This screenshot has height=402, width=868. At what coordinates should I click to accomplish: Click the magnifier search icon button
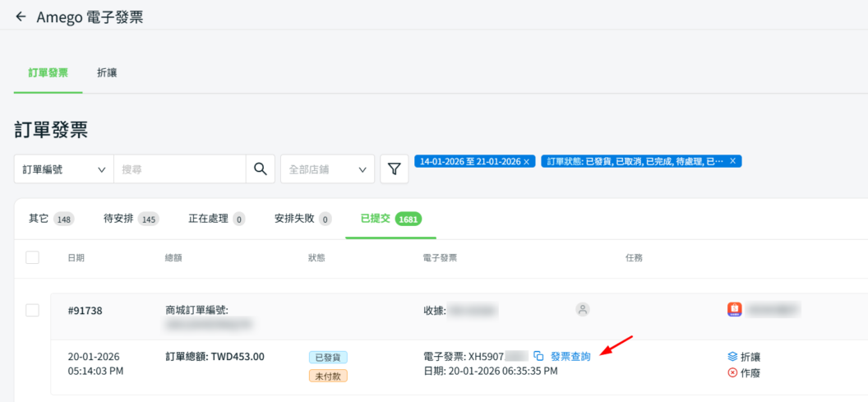[x=260, y=169]
